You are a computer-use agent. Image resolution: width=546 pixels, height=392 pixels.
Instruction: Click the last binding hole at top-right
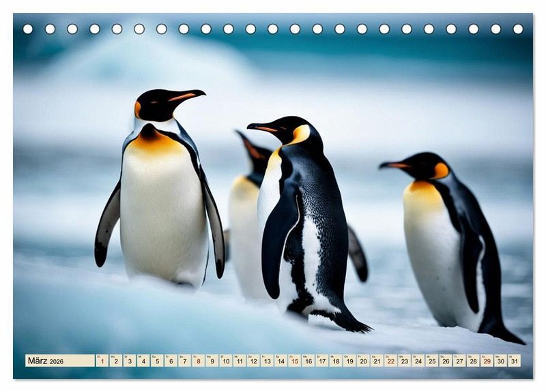518,29
